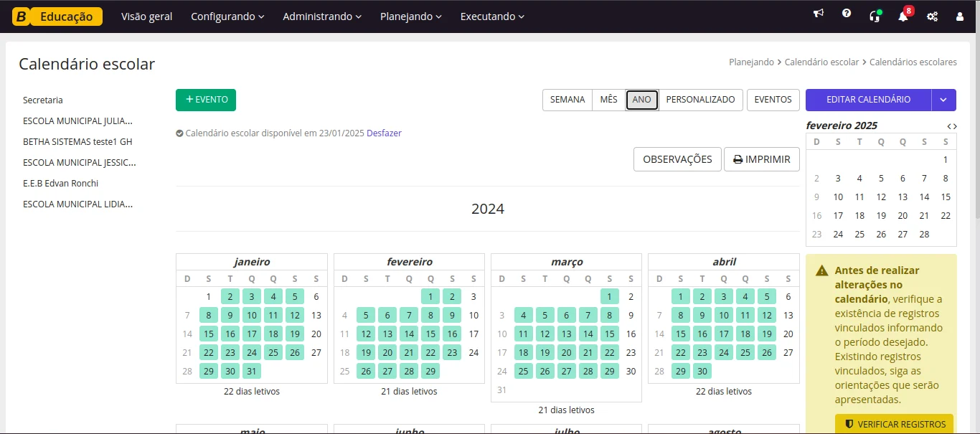980x434 pixels.
Task: Click '21 dias letivos' under fevereiro
Action: point(409,392)
